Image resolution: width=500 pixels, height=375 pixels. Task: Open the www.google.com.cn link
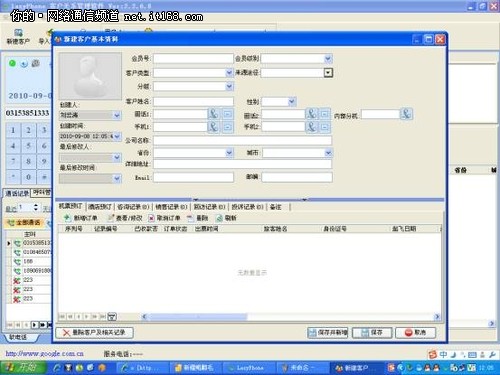(x=45, y=353)
